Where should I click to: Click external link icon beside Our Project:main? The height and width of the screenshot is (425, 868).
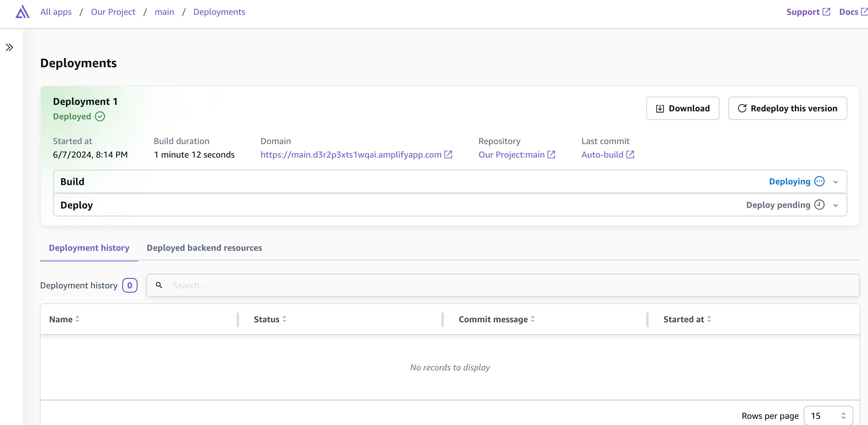point(551,154)
